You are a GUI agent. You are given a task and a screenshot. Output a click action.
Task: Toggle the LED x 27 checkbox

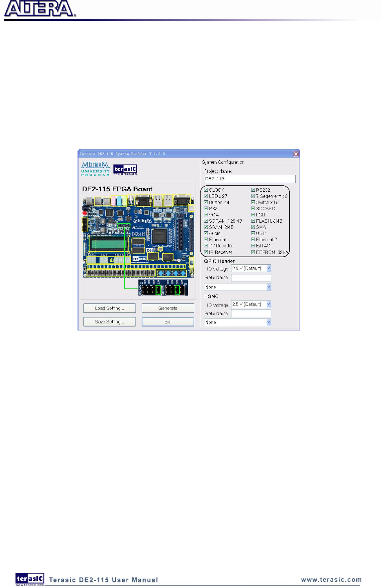[206, 196]
